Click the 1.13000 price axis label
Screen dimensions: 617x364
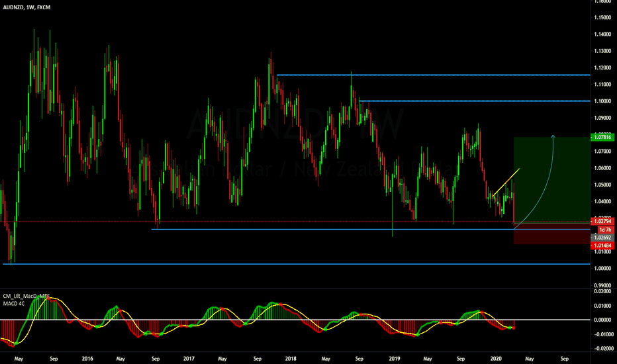(x=603, y=51)
